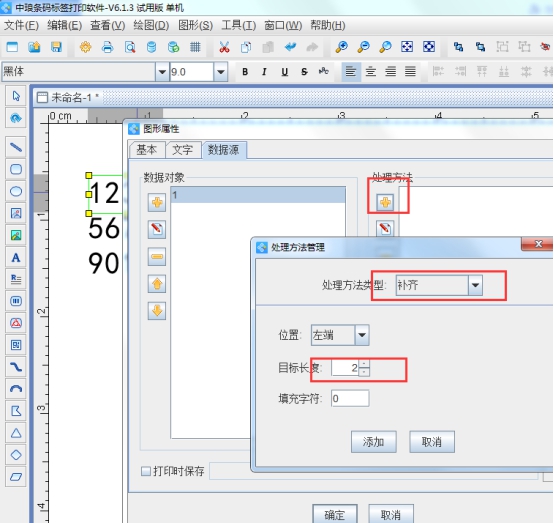Click the zoom out magnifier icon
This screenshot has width=554, height=523.
pyautogui.click(x=363, y=47)
